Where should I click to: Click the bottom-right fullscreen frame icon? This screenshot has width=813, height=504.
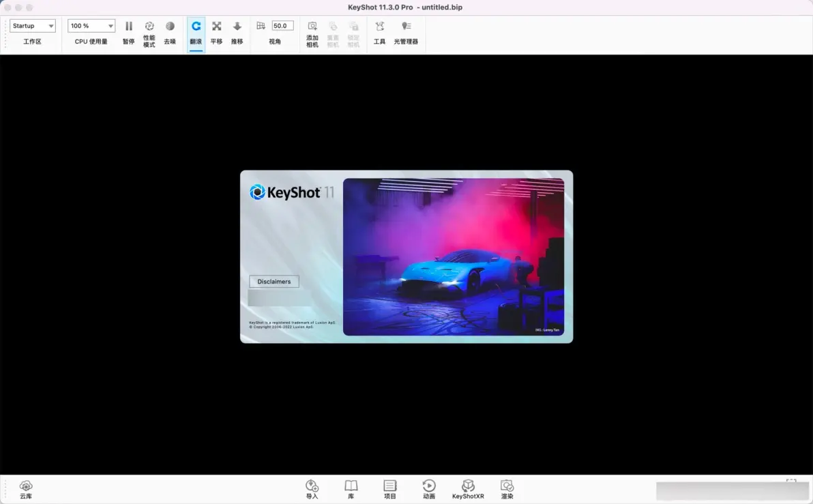(x=790, y=481)
